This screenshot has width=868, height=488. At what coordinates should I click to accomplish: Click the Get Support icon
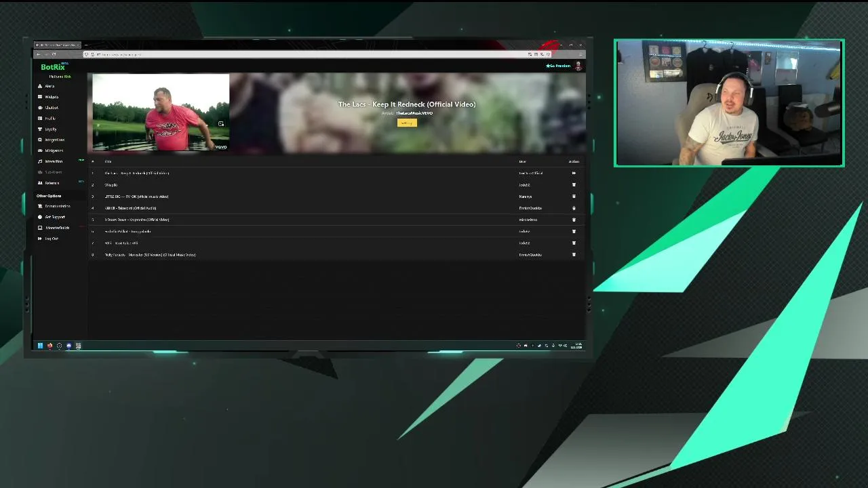(40, 217)
